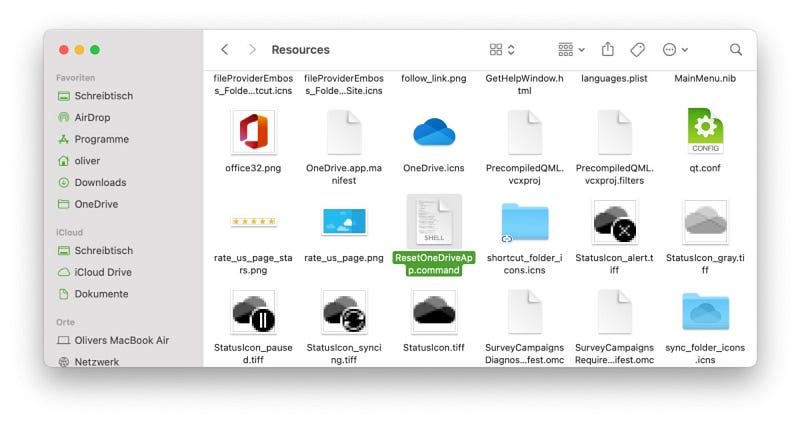The image size is (800, 424).
Task: Select rate_us_page_stars.png thumbnail
Action: (254, 221)
